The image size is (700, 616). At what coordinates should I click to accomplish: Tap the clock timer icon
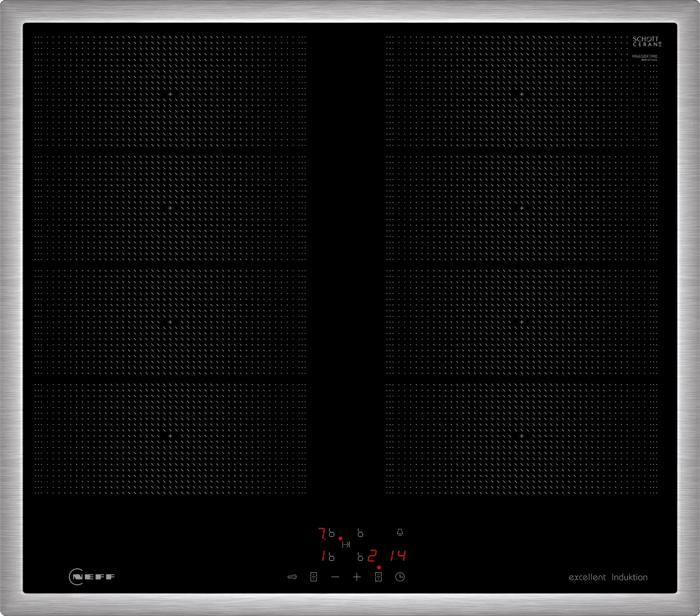[x=400, y=577]
